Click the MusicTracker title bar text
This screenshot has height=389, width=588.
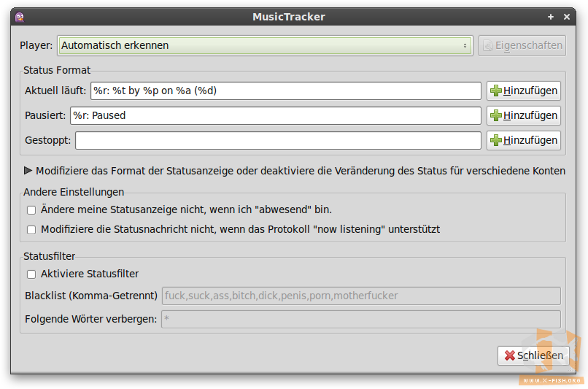tap(289, 17)
